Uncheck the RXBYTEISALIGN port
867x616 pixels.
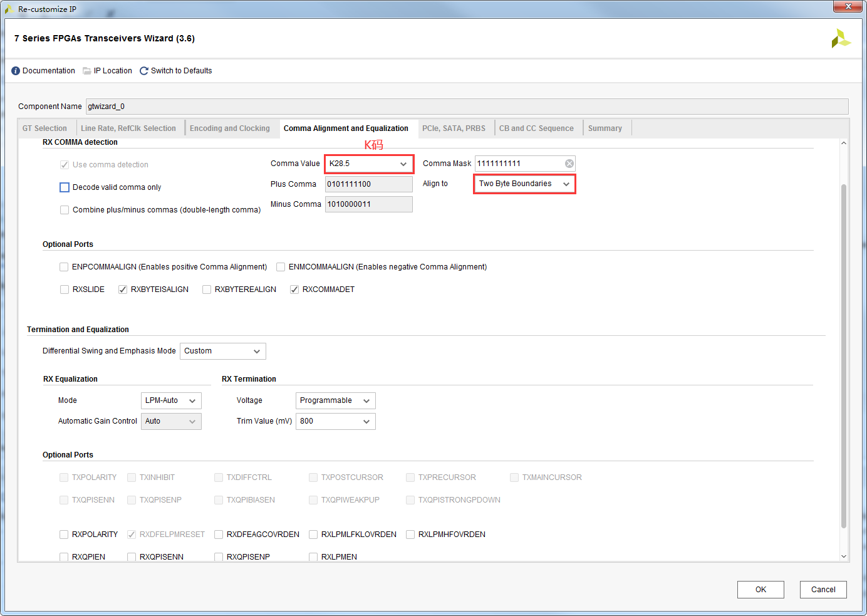pos(123,290)
